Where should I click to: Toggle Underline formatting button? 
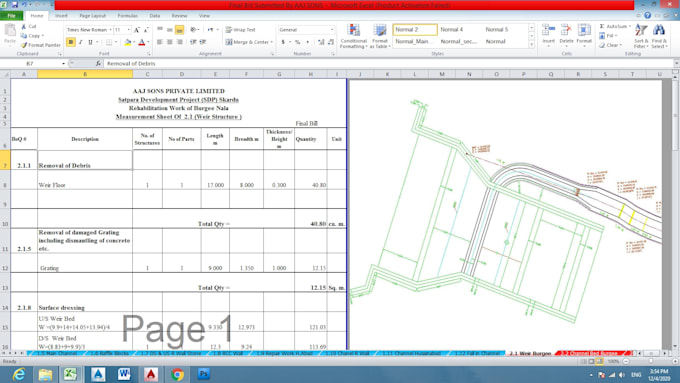click(90, 42)
